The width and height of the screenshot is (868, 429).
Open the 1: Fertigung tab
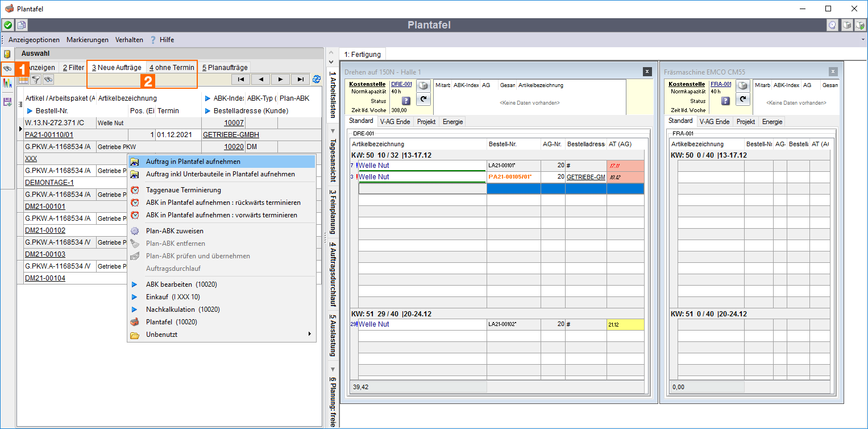pos(362,55)
